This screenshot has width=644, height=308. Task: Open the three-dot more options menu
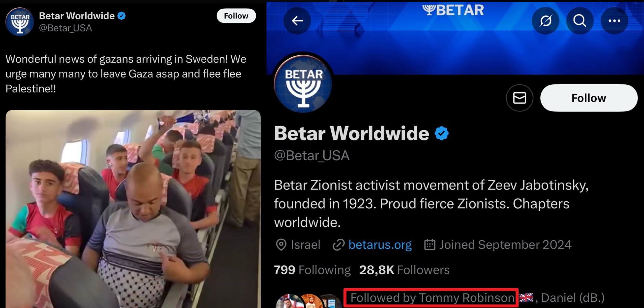pos(614,21)
